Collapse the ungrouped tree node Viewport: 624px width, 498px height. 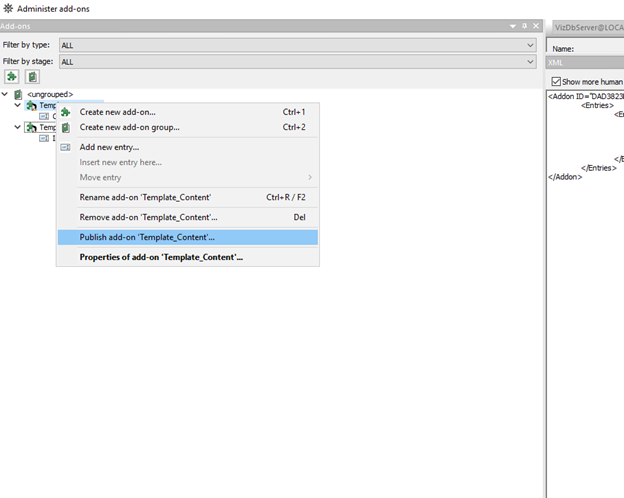click(x=5, y=94)
